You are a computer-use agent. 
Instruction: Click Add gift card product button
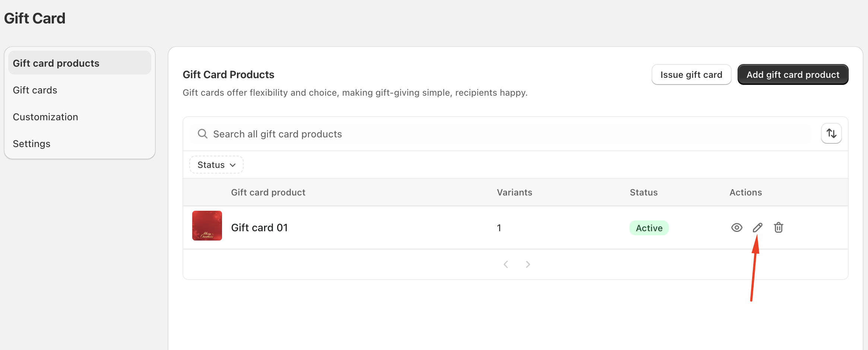[x=793, y=75]
